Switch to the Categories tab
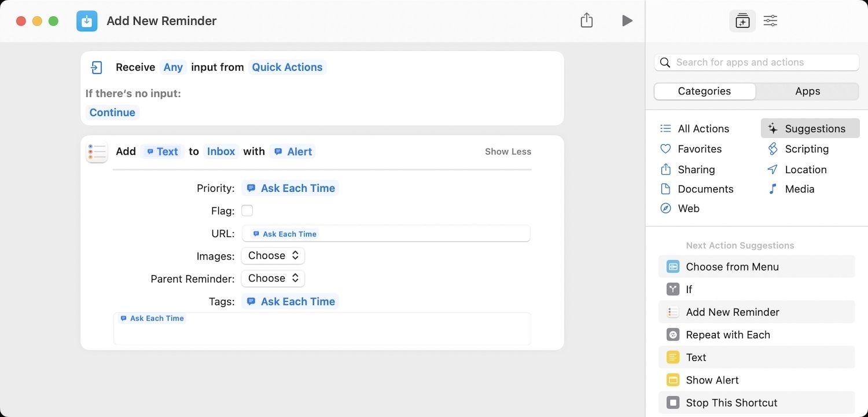Viewport: 868px width, 417px height. tap(704, 91)
